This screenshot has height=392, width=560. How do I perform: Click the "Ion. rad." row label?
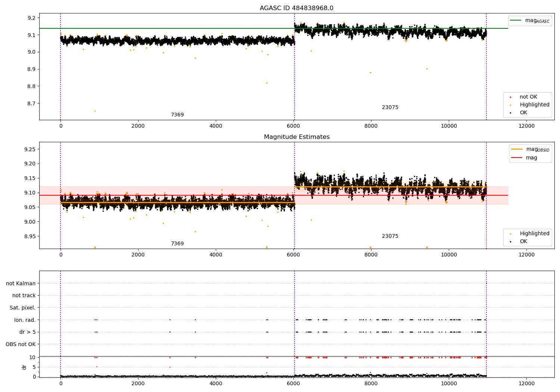click(x=25, y=320)
